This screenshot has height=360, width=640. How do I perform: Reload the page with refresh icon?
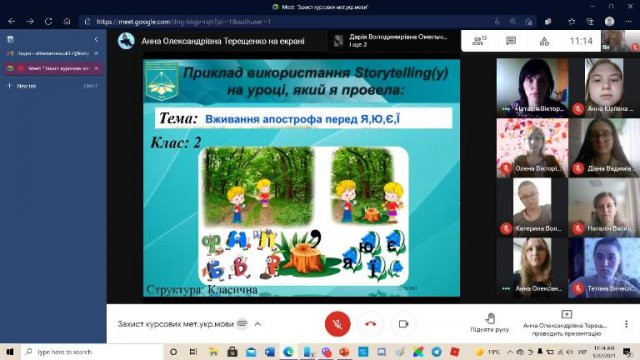(49, 21)
